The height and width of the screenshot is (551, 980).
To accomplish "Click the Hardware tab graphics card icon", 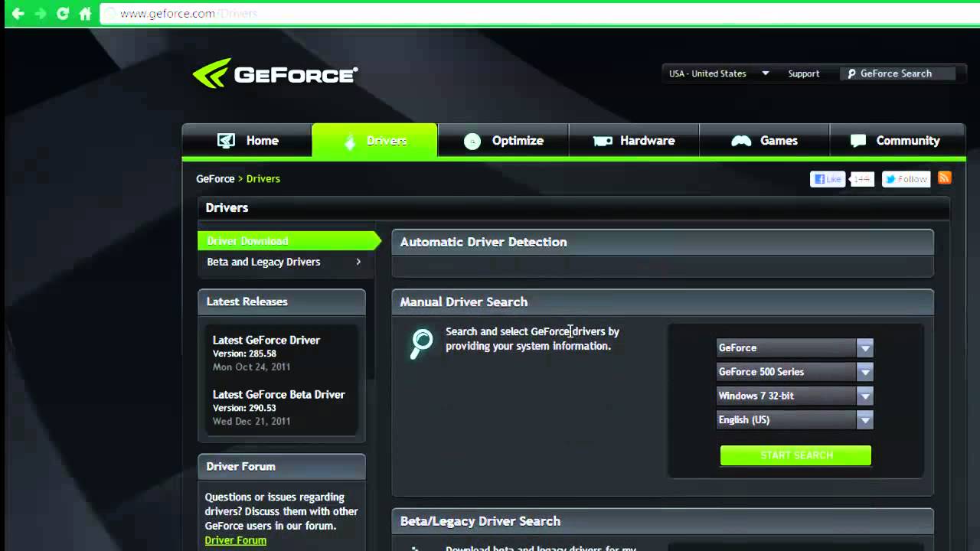I will point(603,141).
